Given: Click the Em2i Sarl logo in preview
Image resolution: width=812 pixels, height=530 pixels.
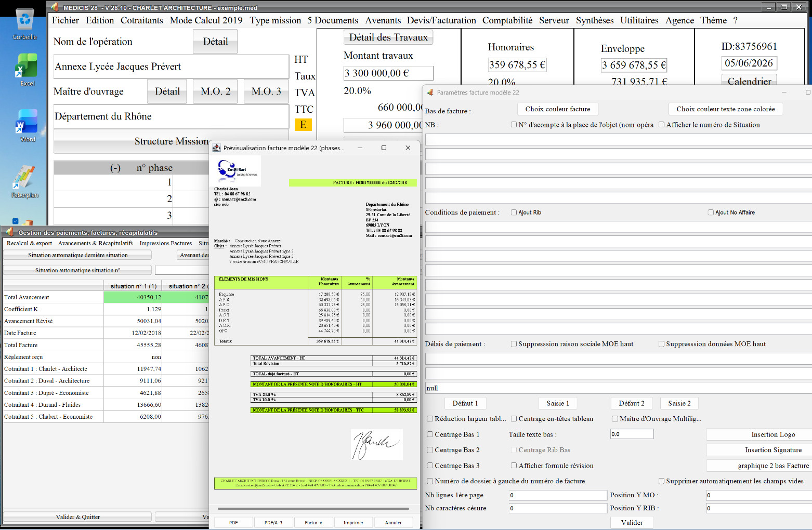Looking at the screenshot, I should (x=238, y=170).
